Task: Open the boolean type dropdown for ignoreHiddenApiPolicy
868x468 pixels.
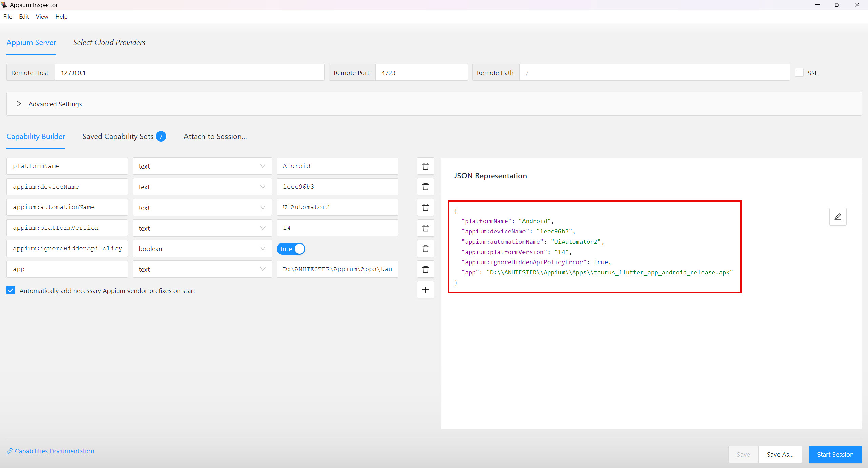Action: tap(202, 249)
